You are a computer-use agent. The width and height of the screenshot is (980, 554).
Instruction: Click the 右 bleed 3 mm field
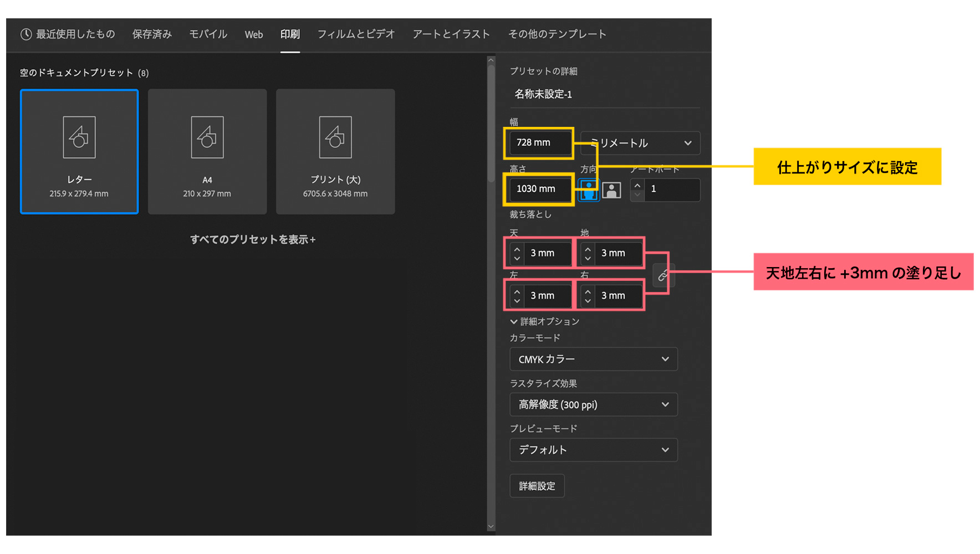pos(618,296)
